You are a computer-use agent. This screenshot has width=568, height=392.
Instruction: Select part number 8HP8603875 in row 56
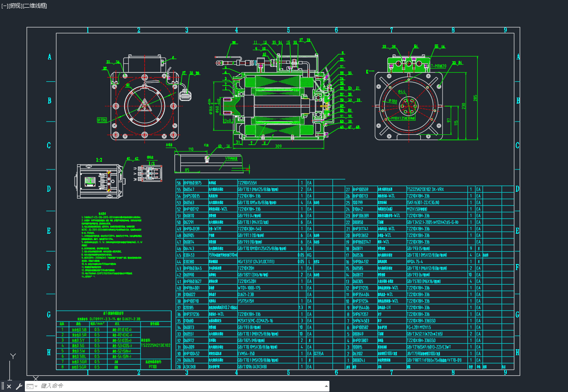click(192, 183)
